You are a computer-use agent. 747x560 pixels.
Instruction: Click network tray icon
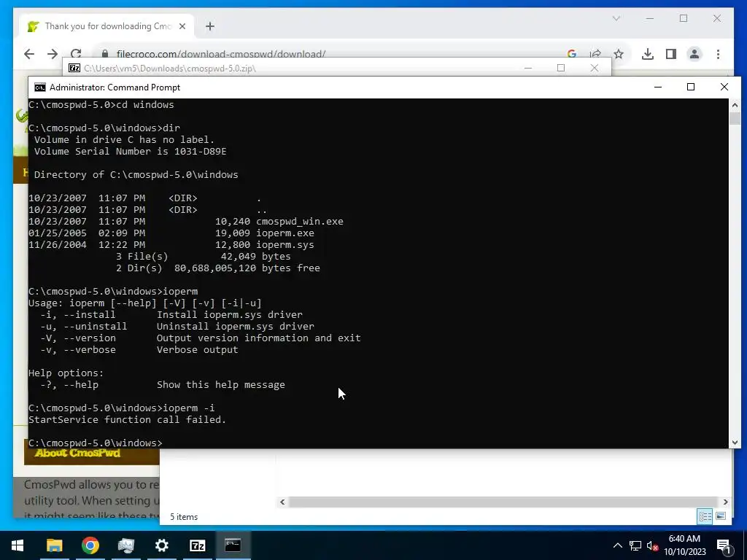[x=635, y=545]
